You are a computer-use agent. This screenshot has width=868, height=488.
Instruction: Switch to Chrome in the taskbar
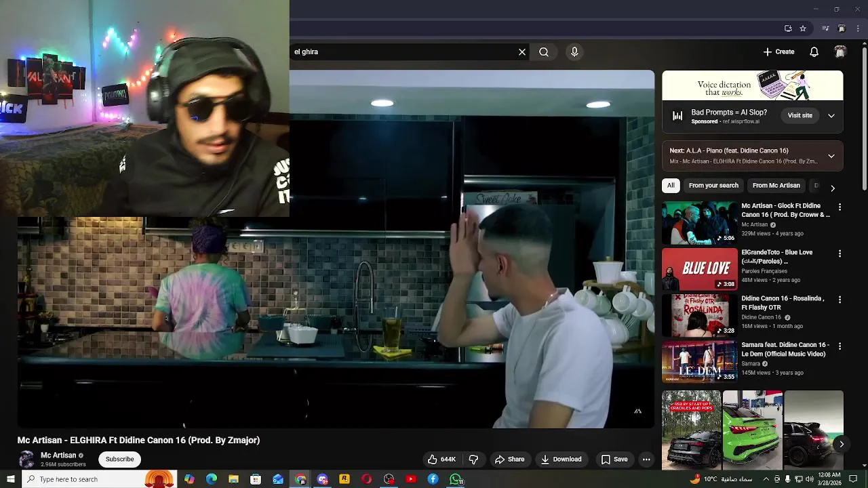[300, 479]
